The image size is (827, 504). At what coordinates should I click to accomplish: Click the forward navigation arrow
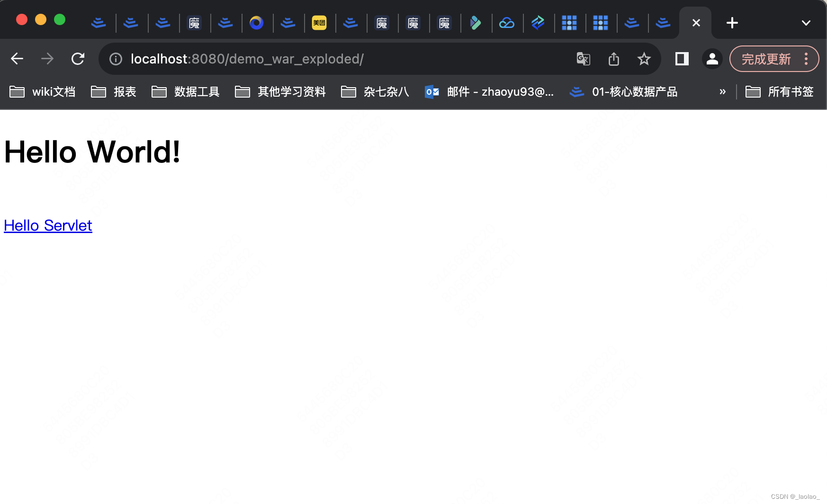click(47, 59)
